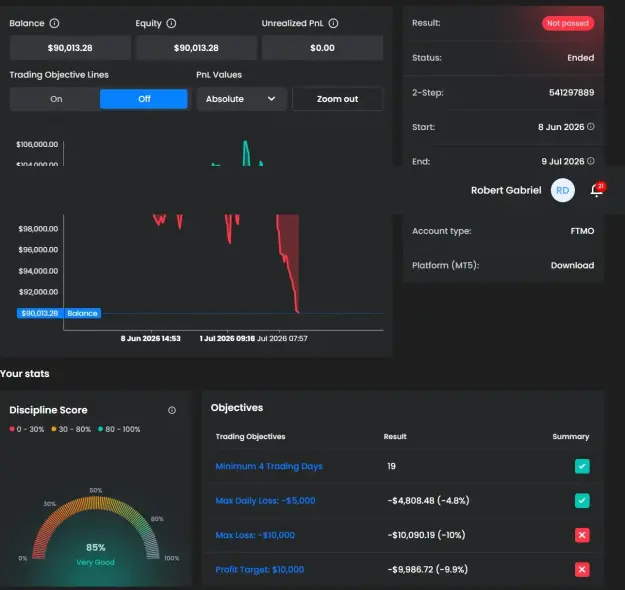Viewport: 625px width, 590px height.
Task: Open Profit Target $10,000 objective link
Action: click(x=259, y=570)
